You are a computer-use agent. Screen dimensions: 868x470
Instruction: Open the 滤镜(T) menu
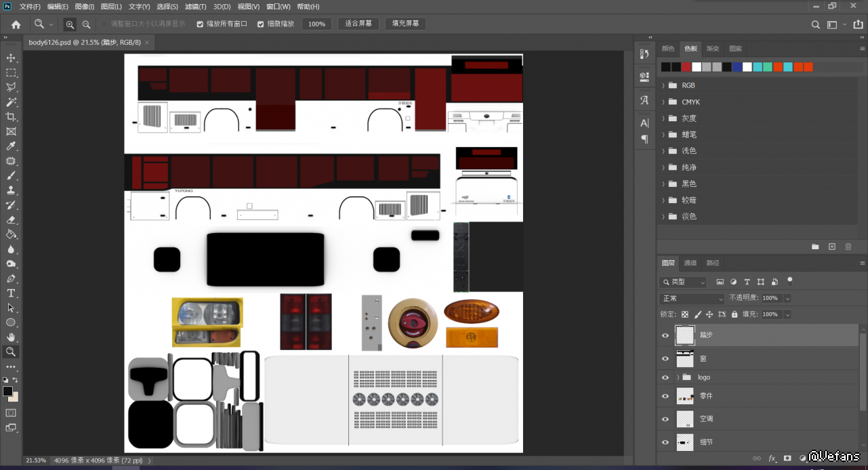click(196, 7)
